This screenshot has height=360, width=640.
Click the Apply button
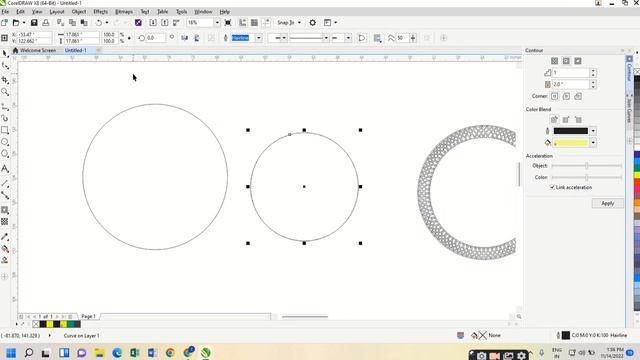(x=607, y=203)
